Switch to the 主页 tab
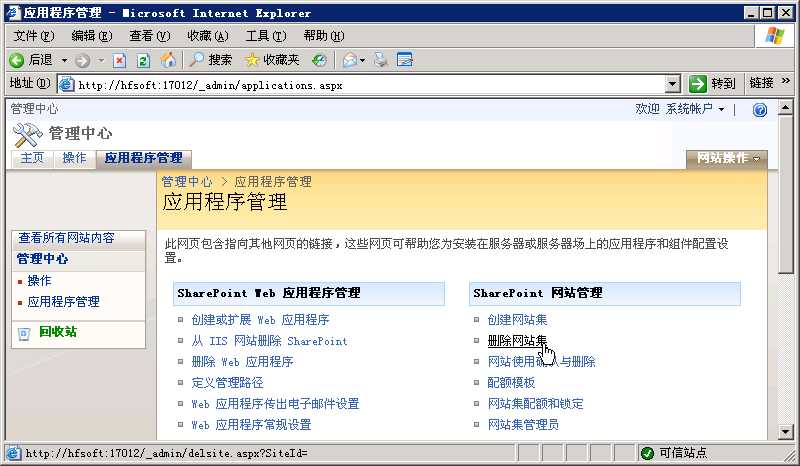Screen dimensions: 800x466 [32, 158]
